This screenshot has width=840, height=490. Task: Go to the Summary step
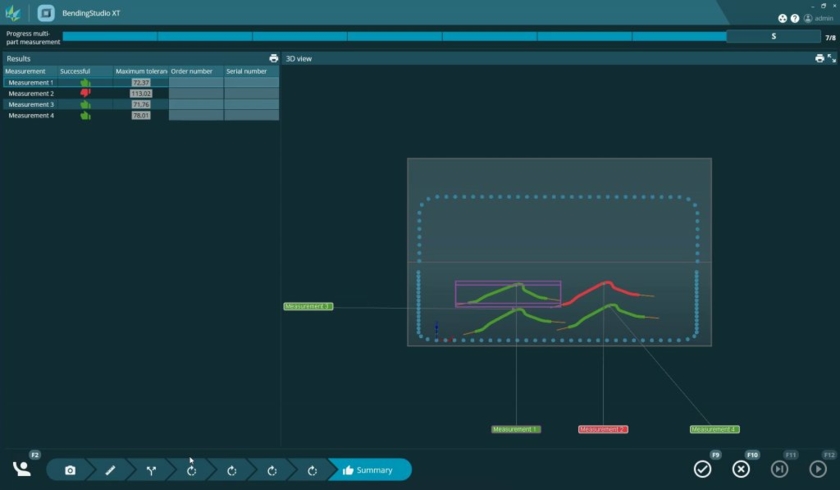[x=369, y=470]
